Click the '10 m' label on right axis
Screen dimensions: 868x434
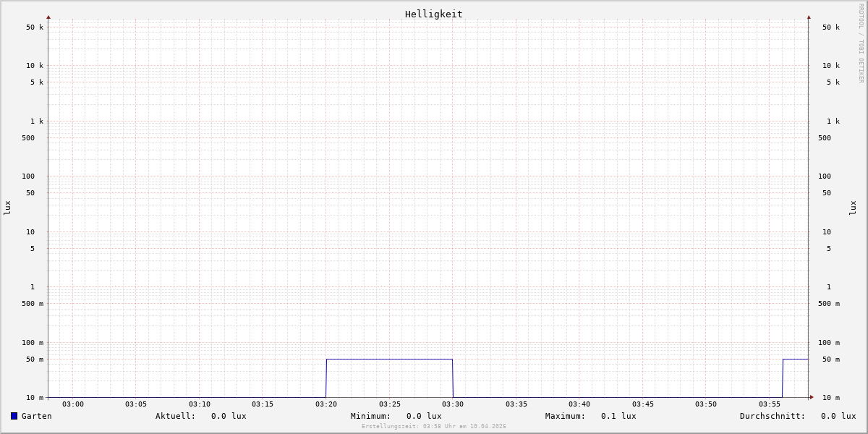click(x=831, y=398)
